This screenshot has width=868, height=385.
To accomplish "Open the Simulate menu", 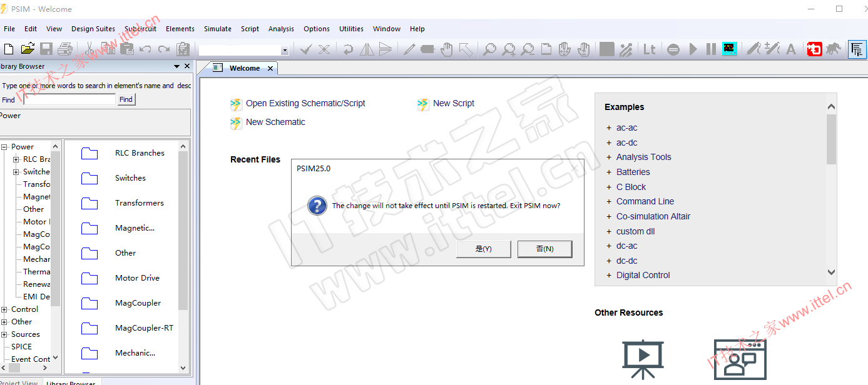I will click(218, 29).
